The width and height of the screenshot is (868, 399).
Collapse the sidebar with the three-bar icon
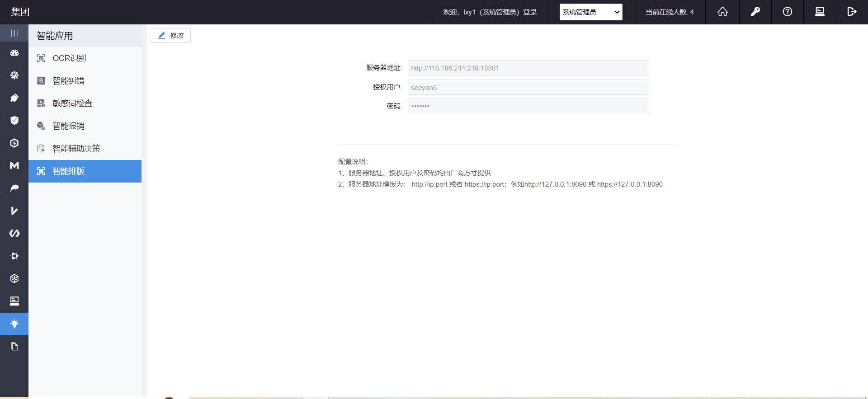point(14,33)
